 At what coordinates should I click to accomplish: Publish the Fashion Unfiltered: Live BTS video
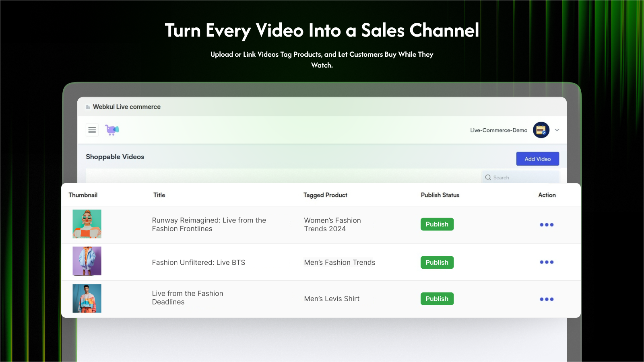point(437,262)
